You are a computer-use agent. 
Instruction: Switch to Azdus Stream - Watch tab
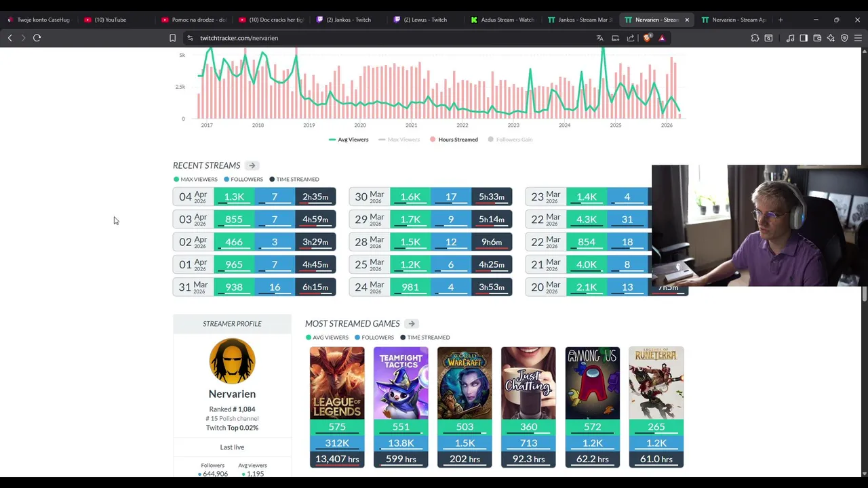click(x=503, y=20)
